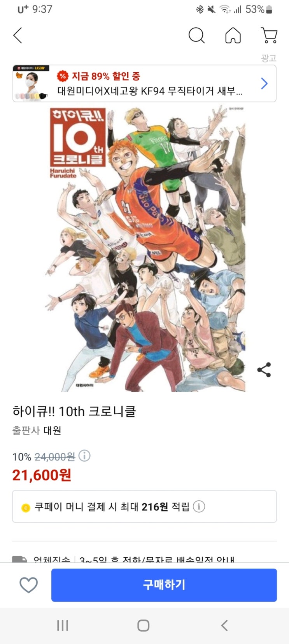
Task: Tap the delivery truck shipping info row
Action: [144, 559]
